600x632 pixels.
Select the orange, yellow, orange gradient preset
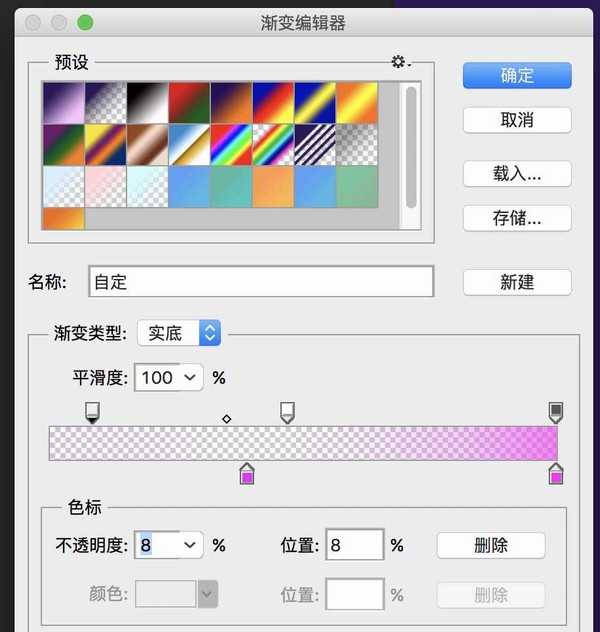(357, 102)
